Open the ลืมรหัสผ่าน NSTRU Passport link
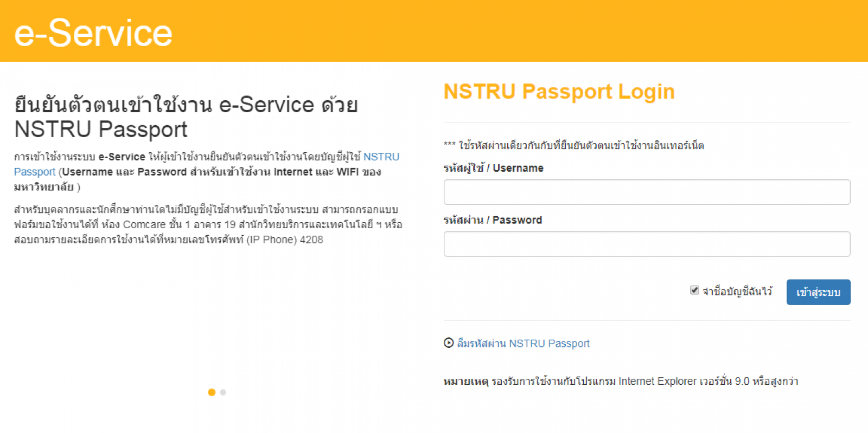The image size is (868, 433). (524, 344)
